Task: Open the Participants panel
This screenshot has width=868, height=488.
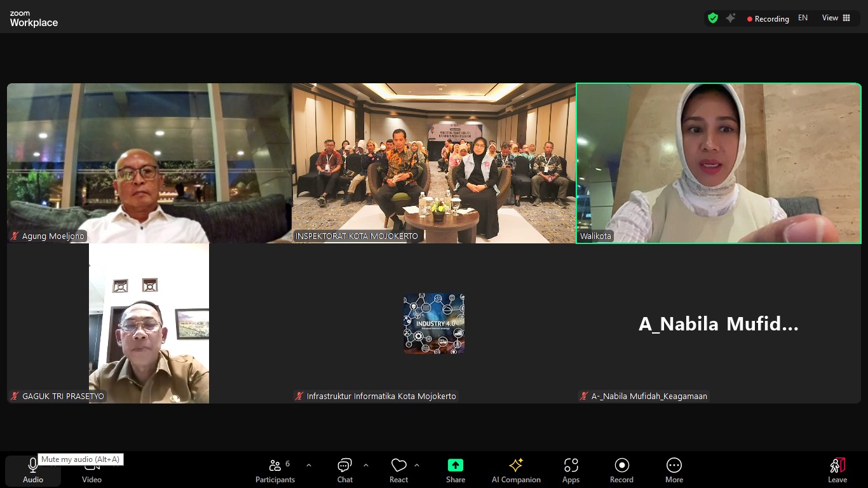Action: [275, 470]
